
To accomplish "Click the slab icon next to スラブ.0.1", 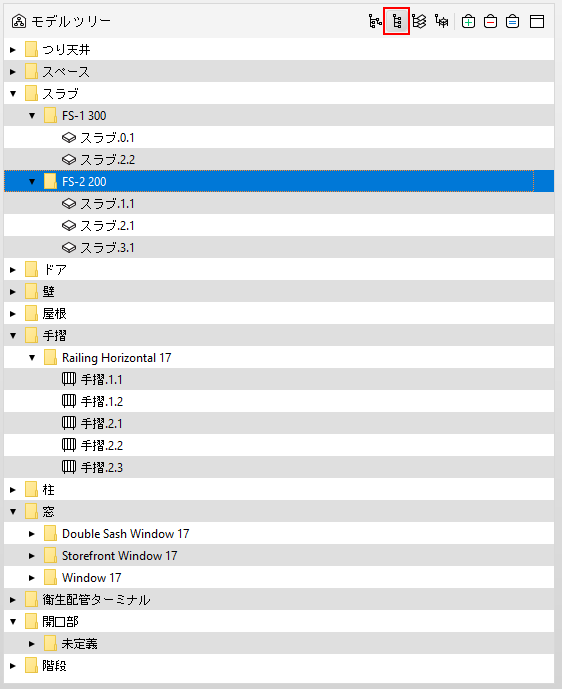I will (69, 138).
